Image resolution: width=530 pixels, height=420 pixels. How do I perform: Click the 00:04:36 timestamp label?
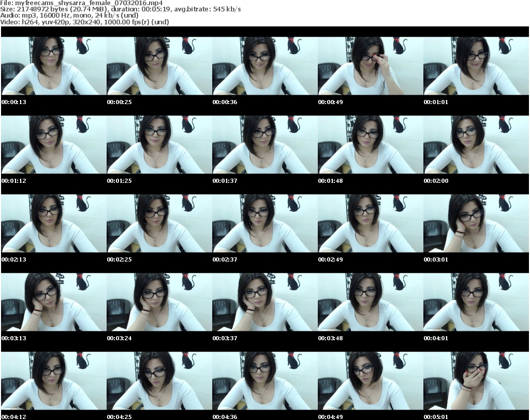(225, 417)
